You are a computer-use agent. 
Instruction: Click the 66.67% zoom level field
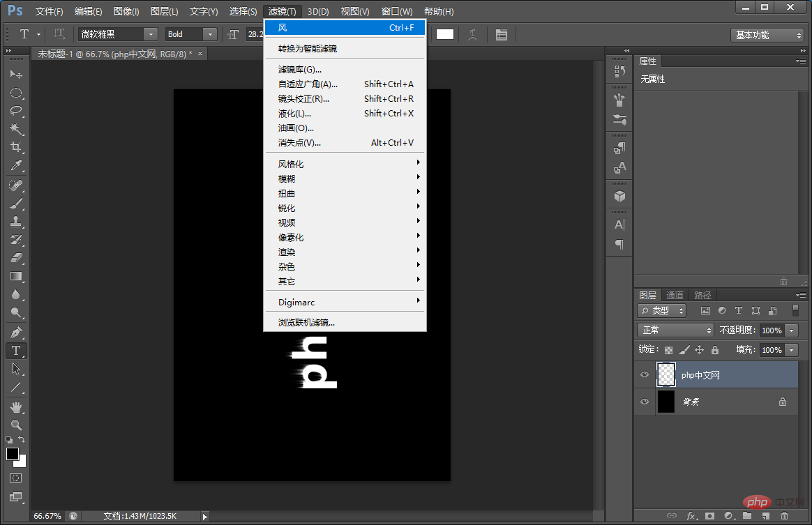[x=47, y=516]
